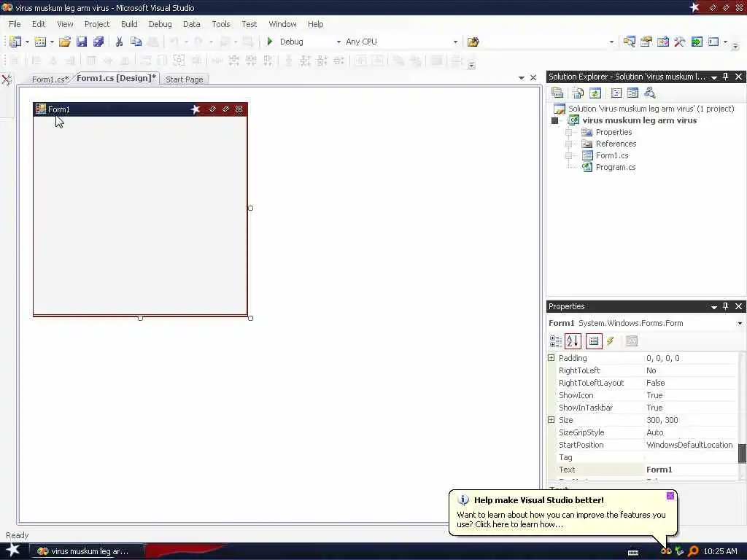Open the Any CPU platform dropdown
The width and height of the screenshot is (747, 560).
[x=455, y=42]
